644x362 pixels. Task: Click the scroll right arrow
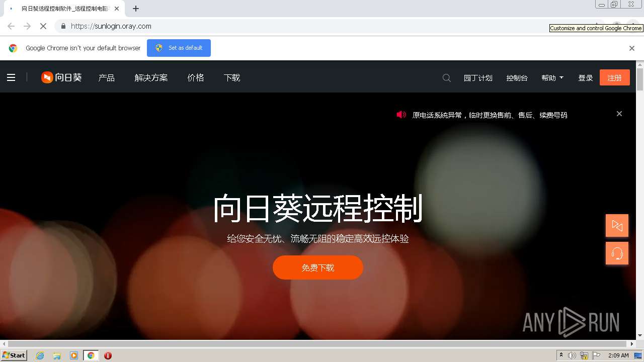coord(632,344)
